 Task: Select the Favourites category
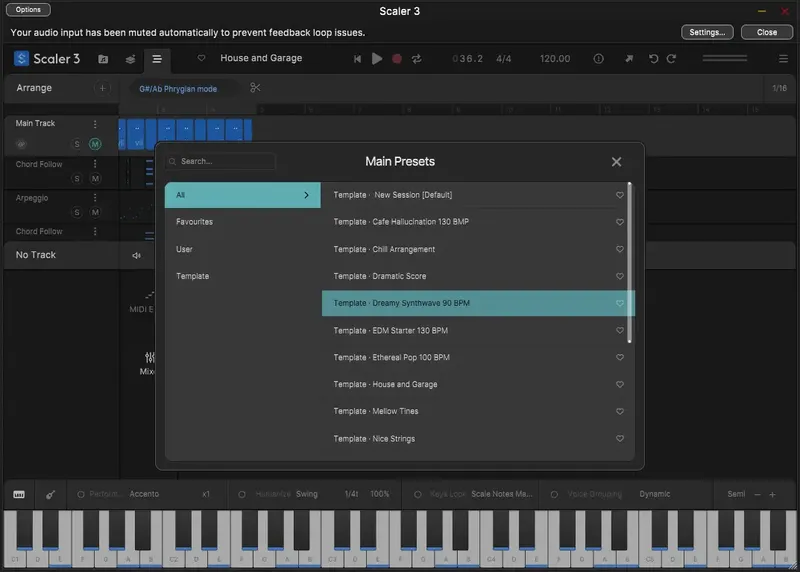(x=243, y=222)
